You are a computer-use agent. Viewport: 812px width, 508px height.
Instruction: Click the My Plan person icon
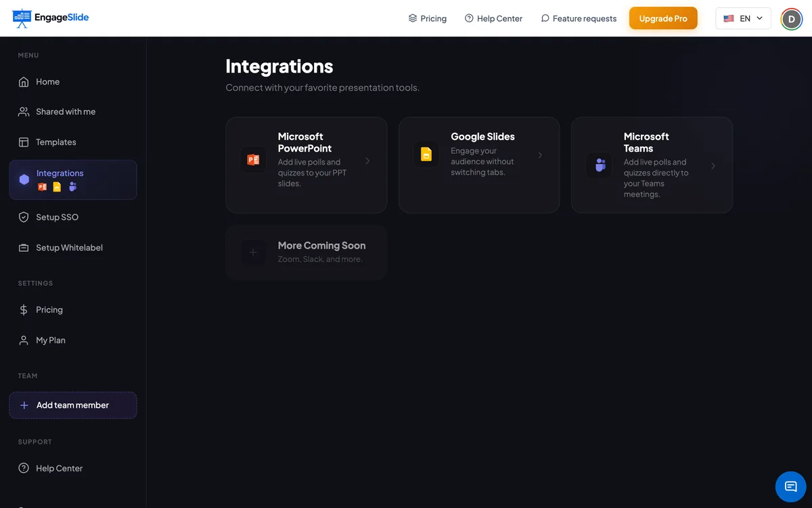[x=24, y=340]
